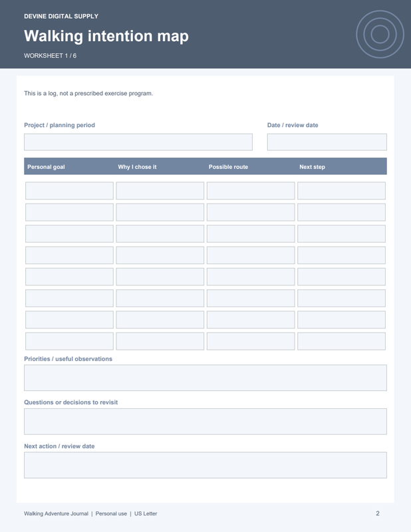This screenshot has width=411, height=532.
Task: Click the 'Next step' column header
Action: tap(312, 167)
